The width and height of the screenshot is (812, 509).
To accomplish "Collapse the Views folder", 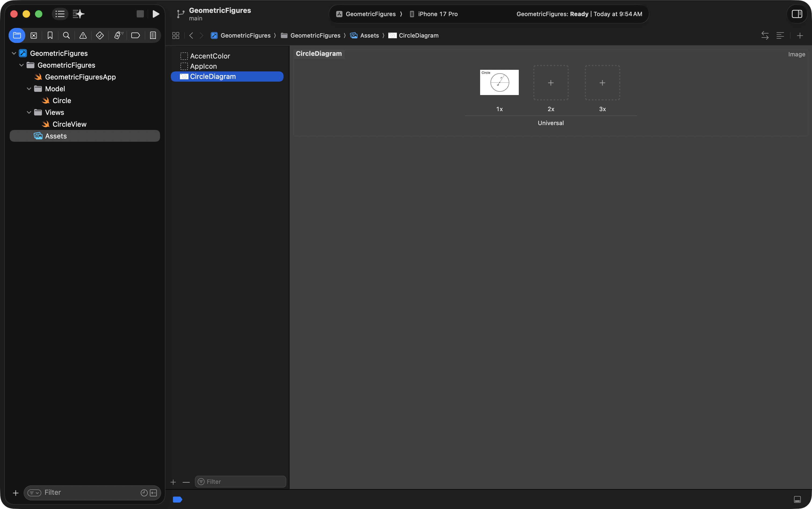I will pos(29,112).
